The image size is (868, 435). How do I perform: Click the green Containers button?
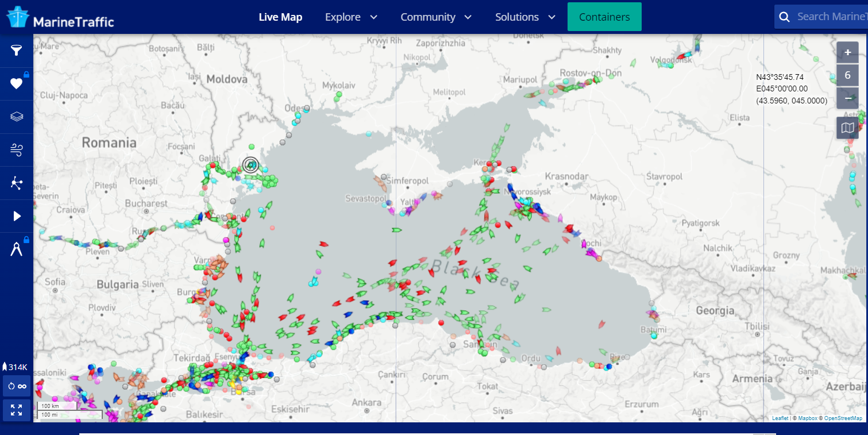pyautogui.click(x=604, y=17)
